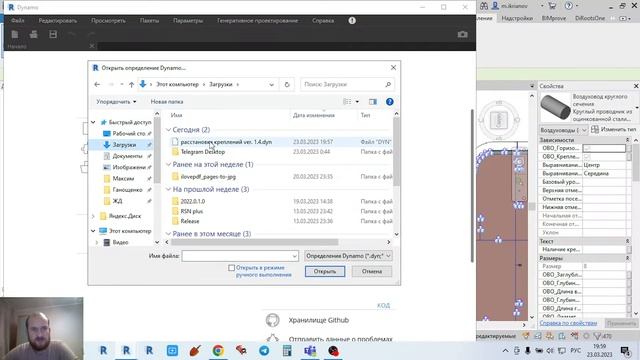This screenshot has width=640, height=360.
Task: Switch to the DiRootsOne ribbon tab
Action: coord(590,18)
